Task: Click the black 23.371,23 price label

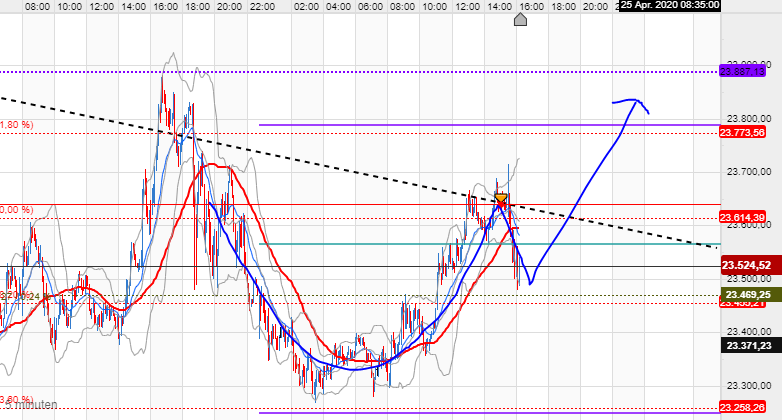Action: [x=751, y=345]
